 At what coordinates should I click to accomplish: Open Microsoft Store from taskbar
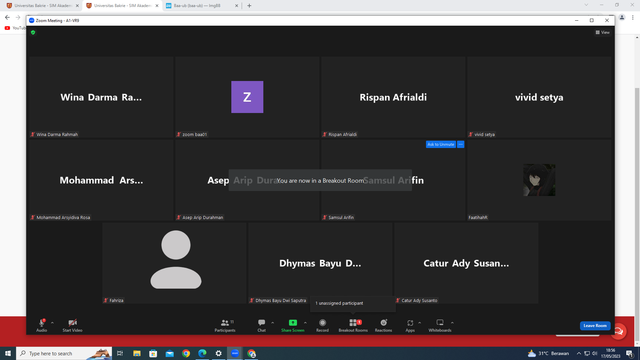click(153, 353)
